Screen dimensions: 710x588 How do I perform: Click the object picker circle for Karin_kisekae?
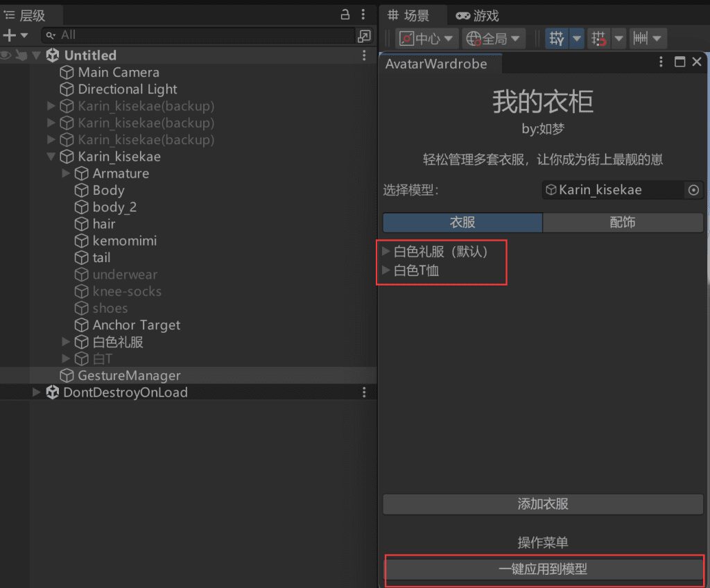(693, 190)
